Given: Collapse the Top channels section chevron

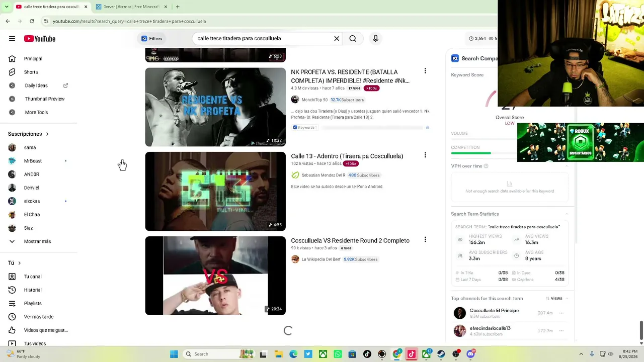Looking at the screenshot, I should pos(567,298).
